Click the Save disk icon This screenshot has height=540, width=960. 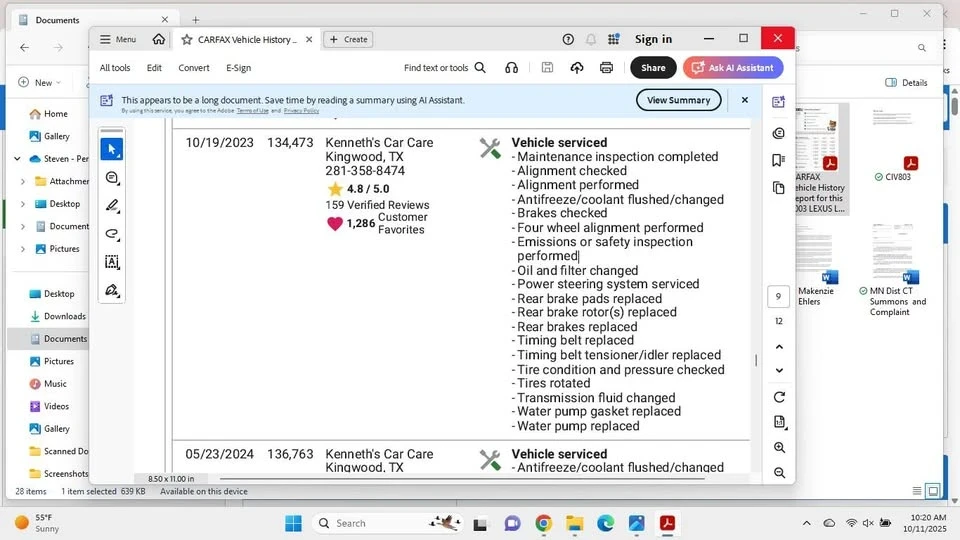tap(547, 68)
